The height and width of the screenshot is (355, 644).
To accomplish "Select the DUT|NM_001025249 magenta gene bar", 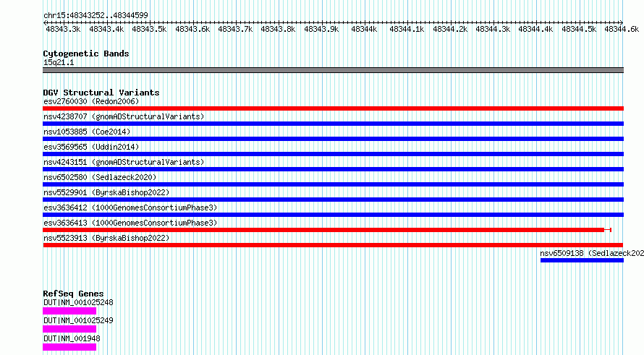I will coord(69,329).
